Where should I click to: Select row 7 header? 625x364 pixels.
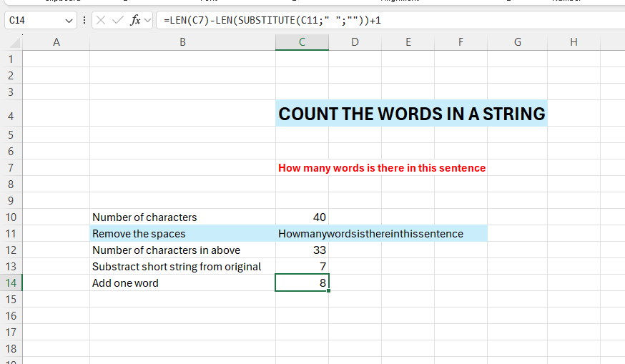click(11, 168)
